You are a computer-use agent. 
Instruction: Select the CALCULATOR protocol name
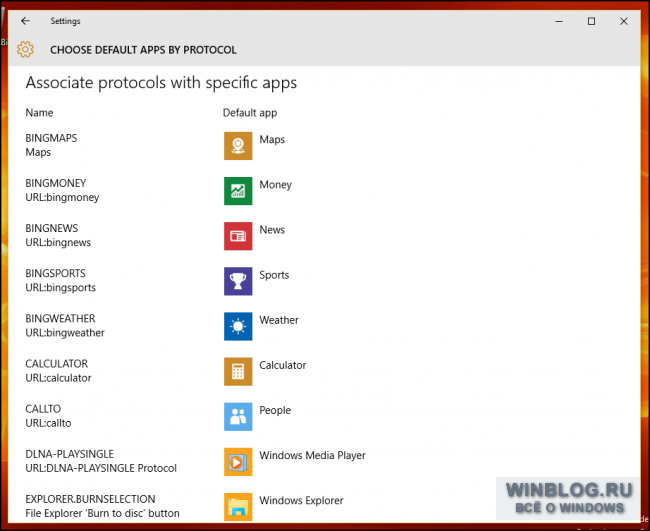coord(56,364)
